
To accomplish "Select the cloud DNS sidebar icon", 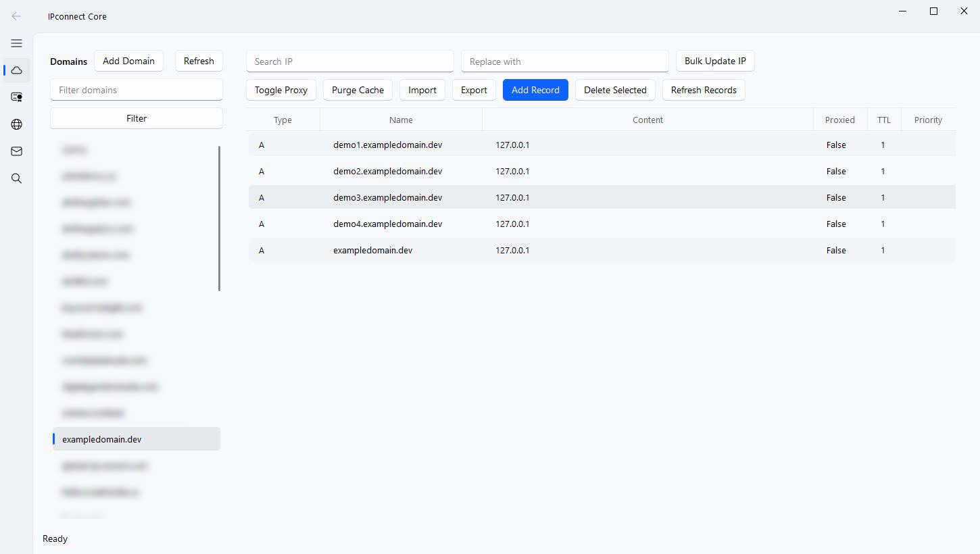I will coord(16,70).
